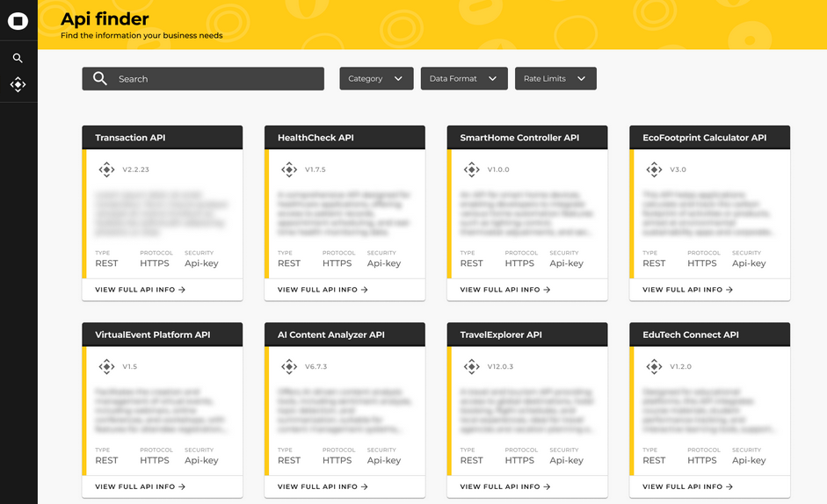The height and width of the screenshot is (504, 827).
Task: Open search from the sidebar magnifier icon
Action: (18, 58)
